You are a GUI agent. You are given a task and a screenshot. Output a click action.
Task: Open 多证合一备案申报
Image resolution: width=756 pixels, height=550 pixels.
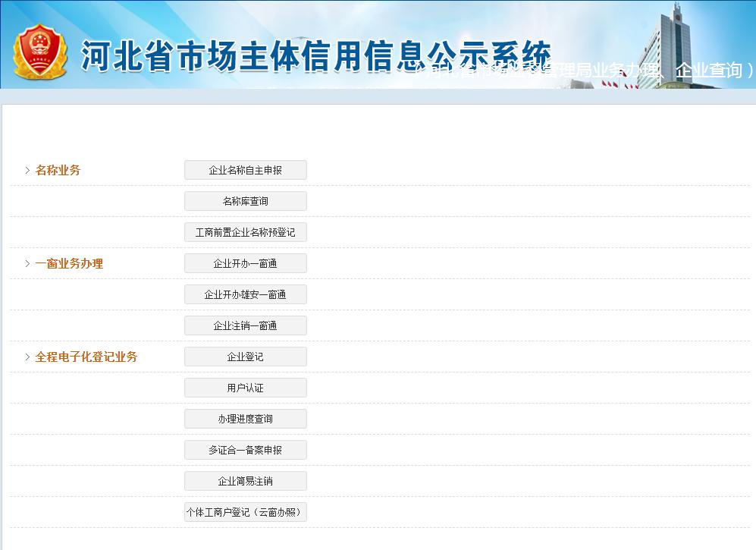click(245, 450)
